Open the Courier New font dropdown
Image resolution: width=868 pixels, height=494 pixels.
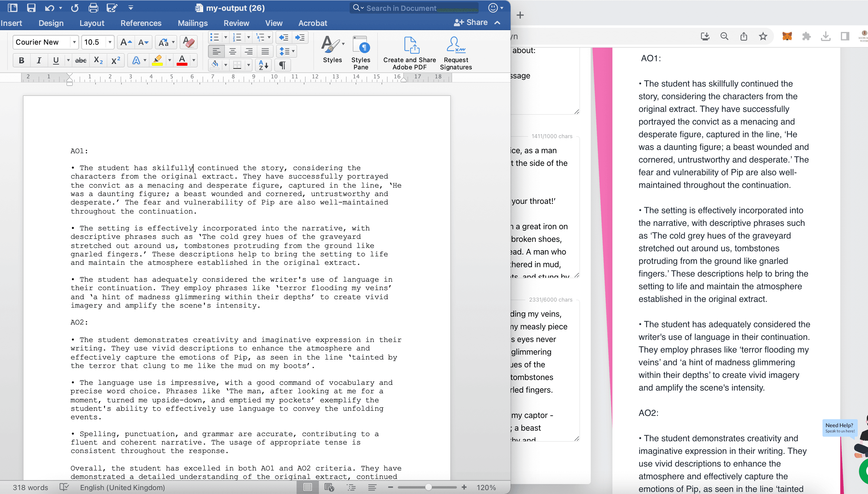click(74, 42)
